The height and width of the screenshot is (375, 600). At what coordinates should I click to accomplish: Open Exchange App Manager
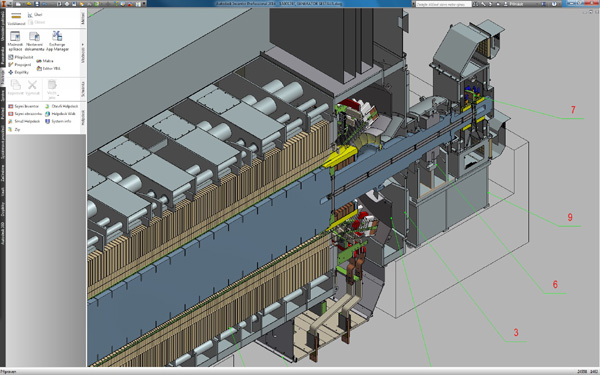point(57,41)
